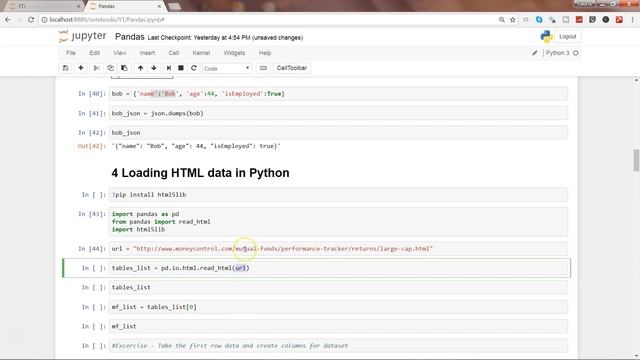Select the pip install html5lib cell
Screen dimensions: 640x360
coord(338,195)
